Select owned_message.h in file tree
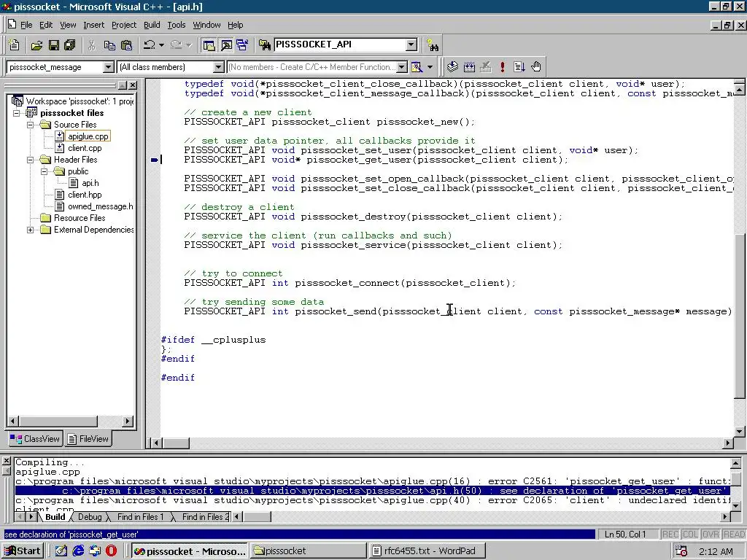The width and height of the screenshot is (747, 560). pos(100,206)
